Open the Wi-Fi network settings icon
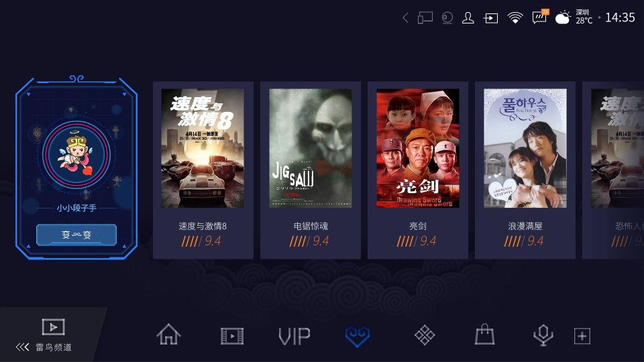The width and height of the screenshot is (644, 362). click(x=515, y=17)
